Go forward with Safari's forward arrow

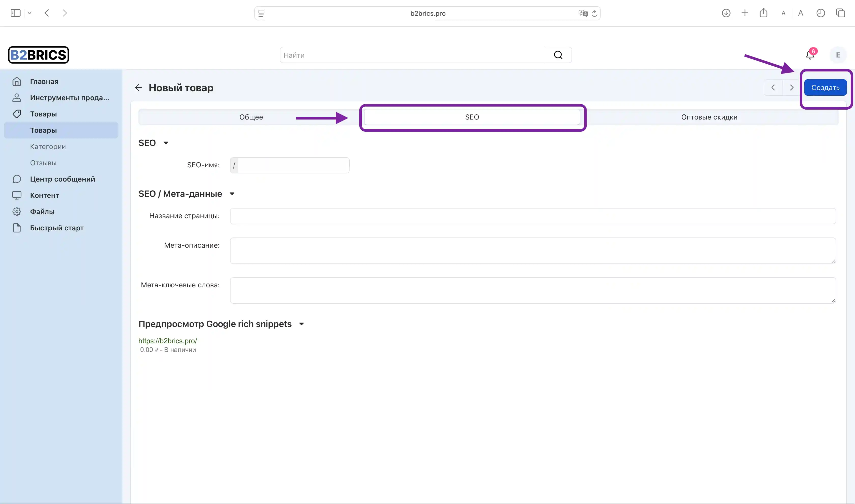[65, 13]
